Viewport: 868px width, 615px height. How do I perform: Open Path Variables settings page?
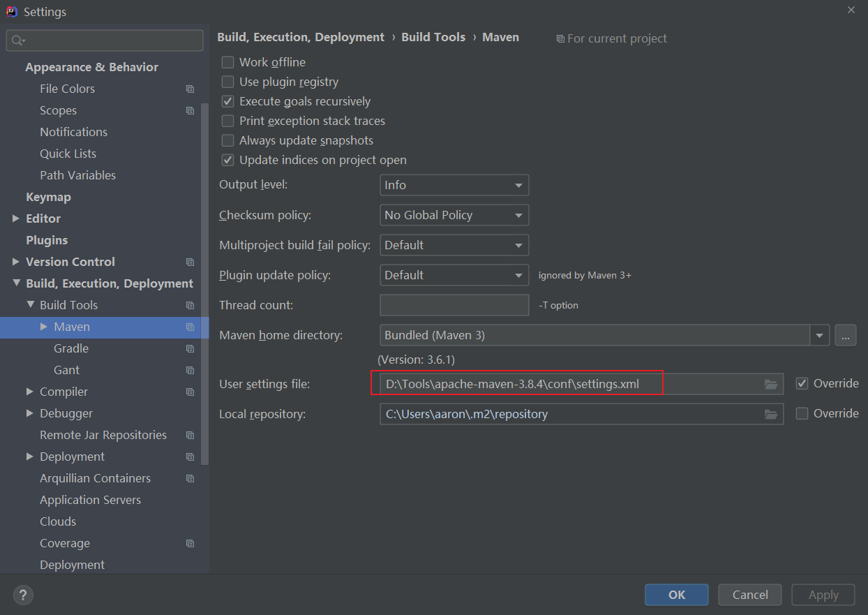pos(77,175)
